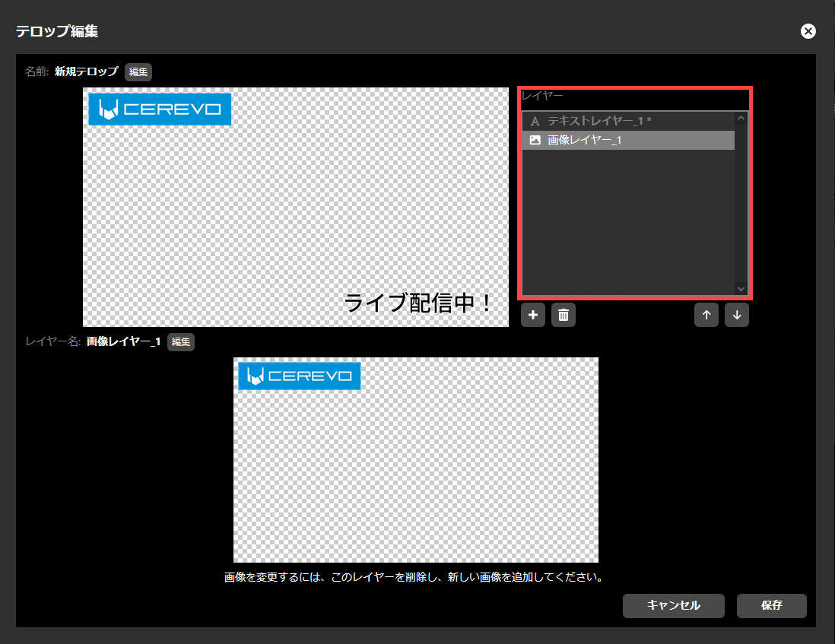This screenshot has height=644, width=835.
Task: Close the テロップ編集 dialog
Action: [x=808, y=30]
